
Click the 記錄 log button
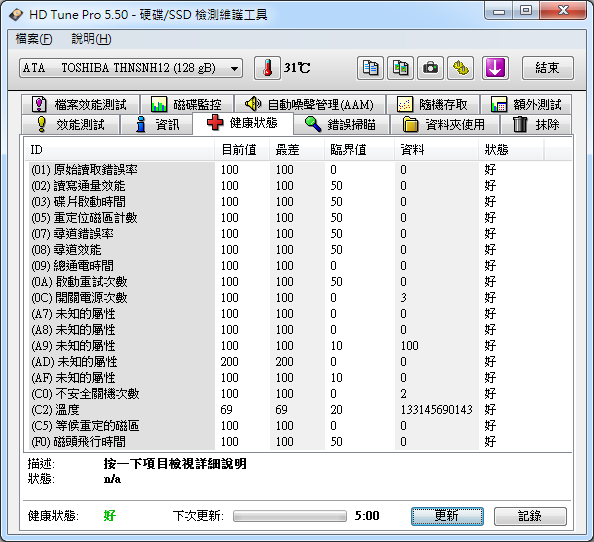[x=530, y=516]
